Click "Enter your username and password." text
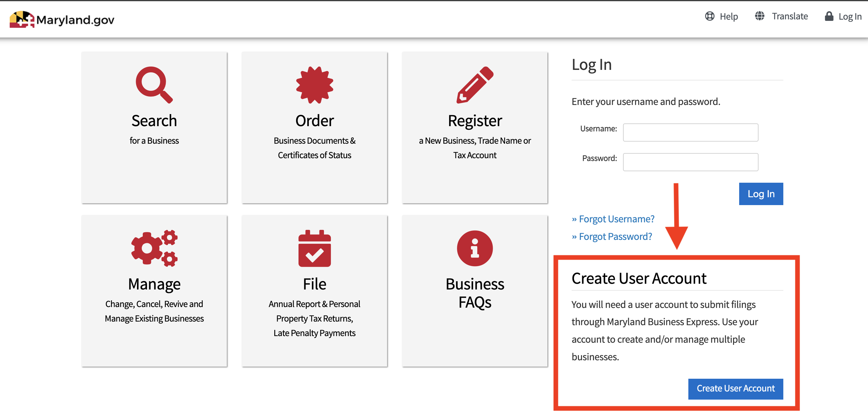Viewport: 868px width, 412px height. click(x=646, y=101)
